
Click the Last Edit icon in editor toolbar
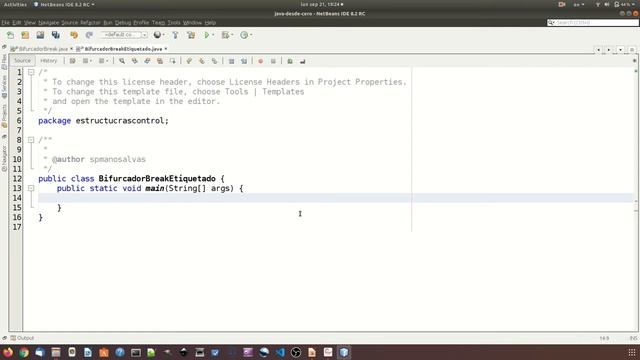pos(72,61)
